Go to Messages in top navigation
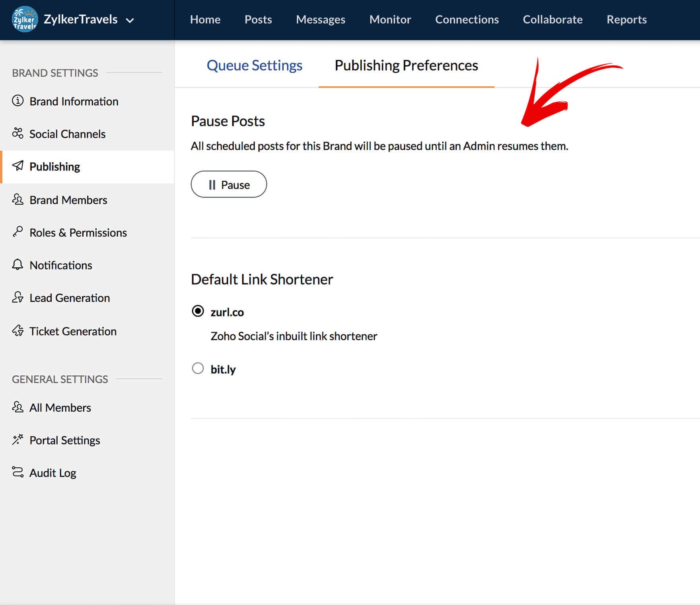 click(321, 20)
